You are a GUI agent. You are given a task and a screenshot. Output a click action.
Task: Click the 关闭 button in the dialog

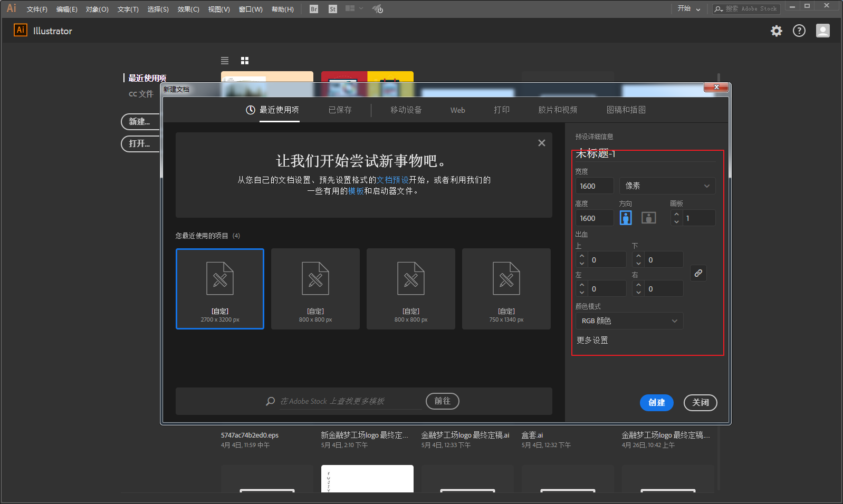(701, 402)
